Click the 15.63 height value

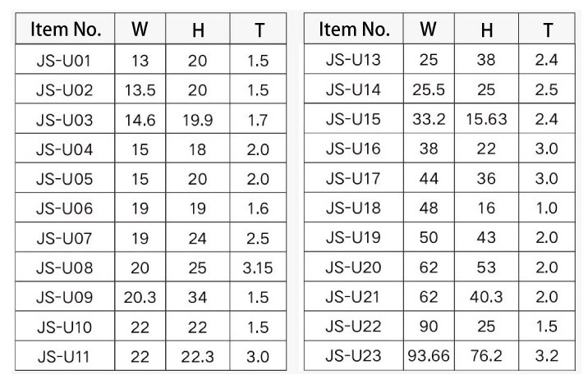[486, 120]
